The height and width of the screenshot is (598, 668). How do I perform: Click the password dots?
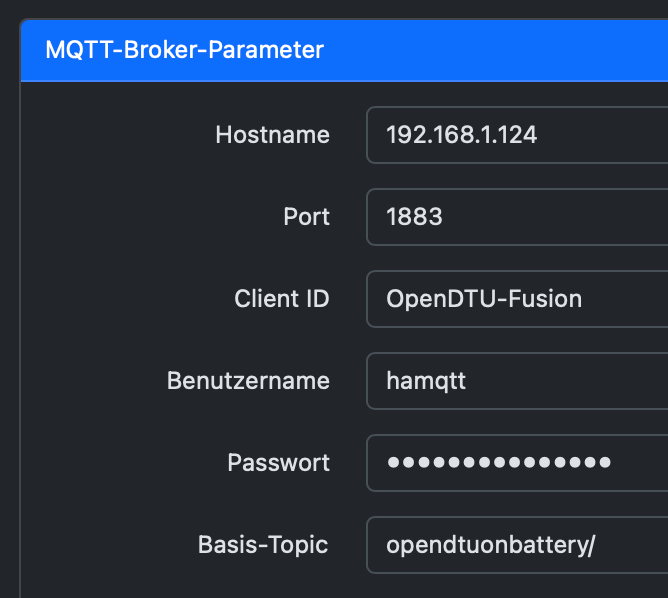coord(498,463)
